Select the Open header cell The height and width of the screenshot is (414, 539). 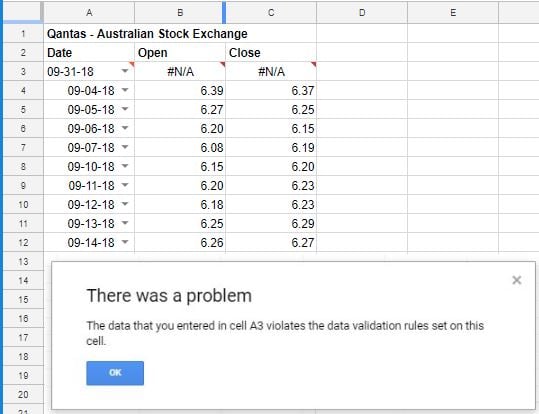[x=180, y=52]
